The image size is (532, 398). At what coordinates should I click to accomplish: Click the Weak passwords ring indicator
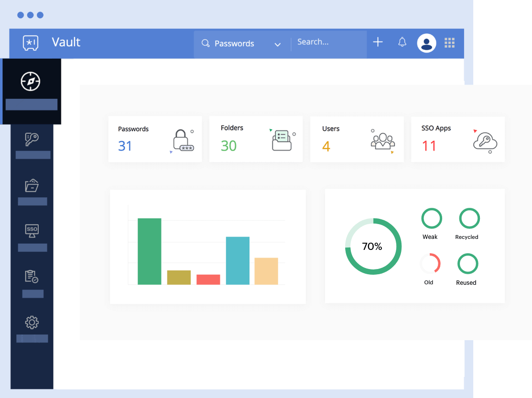pyautogui.click(x=431, y=218)
